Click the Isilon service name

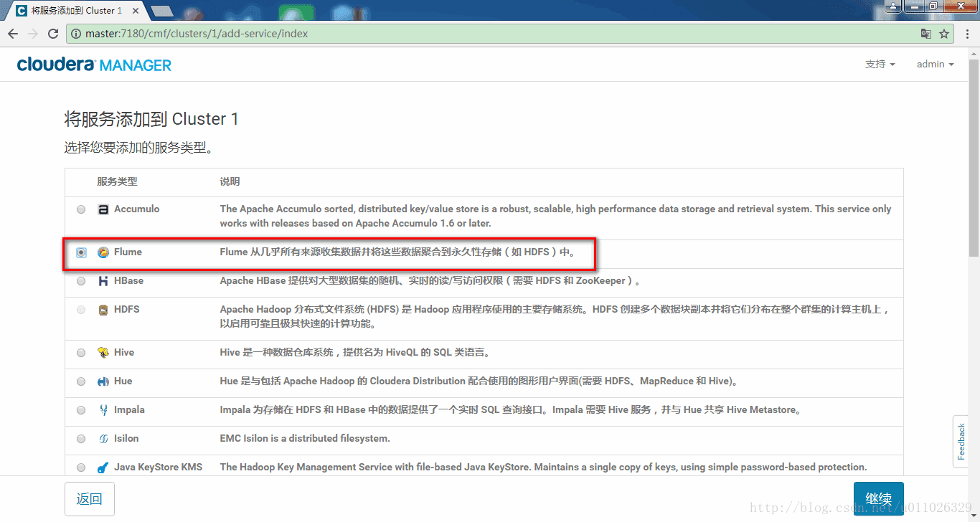click(126, 439)
